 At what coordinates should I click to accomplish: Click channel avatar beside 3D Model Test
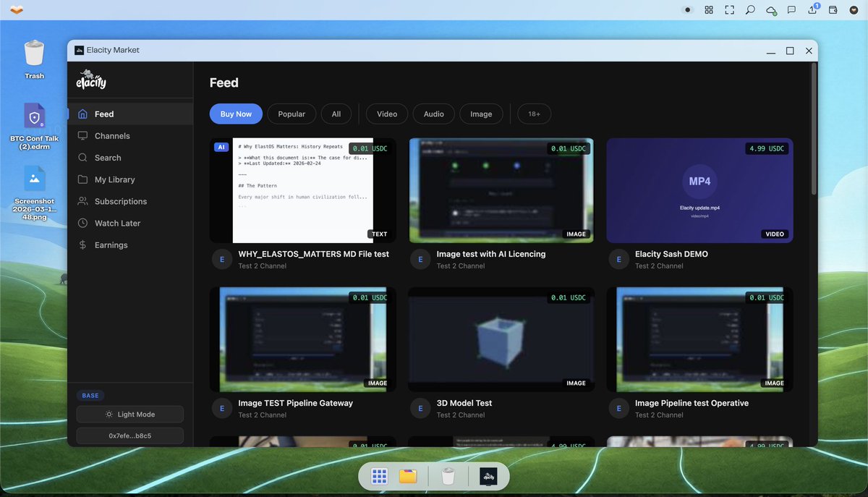pos(420,409)
